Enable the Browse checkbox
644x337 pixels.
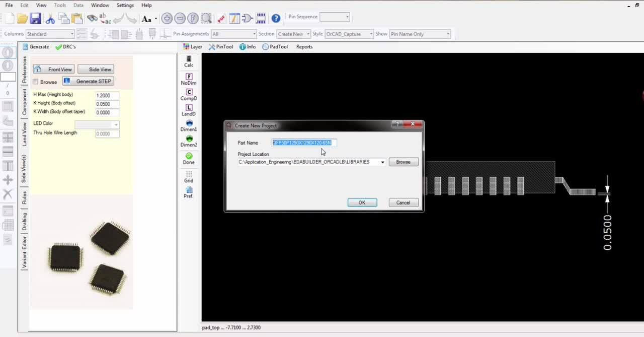pos(36,82)
